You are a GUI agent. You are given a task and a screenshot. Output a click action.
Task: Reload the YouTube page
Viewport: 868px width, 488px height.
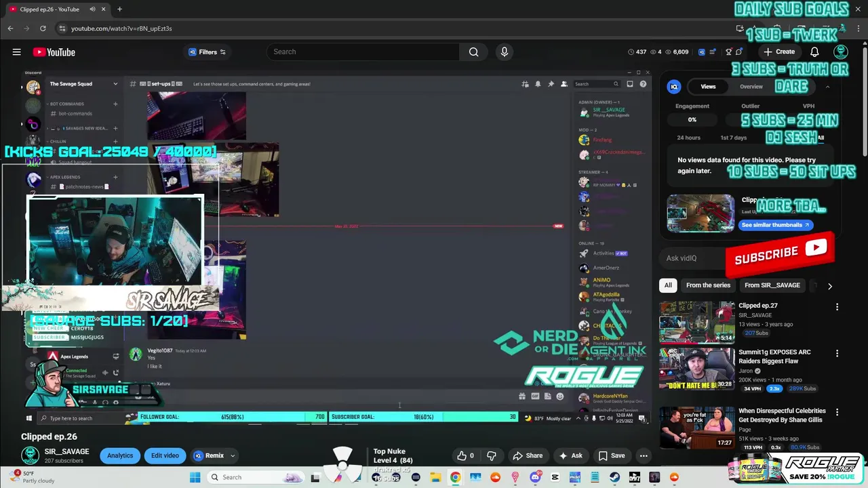(43, 28)
